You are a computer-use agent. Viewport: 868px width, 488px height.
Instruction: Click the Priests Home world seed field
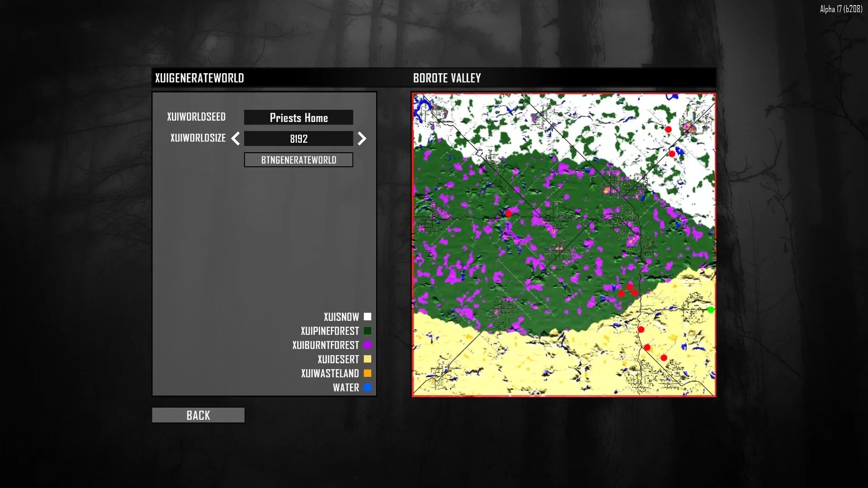tap(298, 117)
